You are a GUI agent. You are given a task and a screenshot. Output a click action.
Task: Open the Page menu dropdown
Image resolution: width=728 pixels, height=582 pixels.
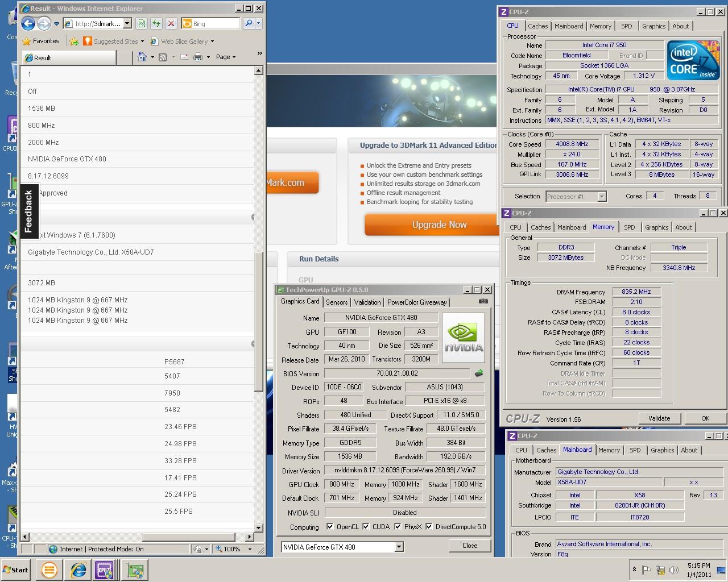pyautogui.click(x=225, y=57)
